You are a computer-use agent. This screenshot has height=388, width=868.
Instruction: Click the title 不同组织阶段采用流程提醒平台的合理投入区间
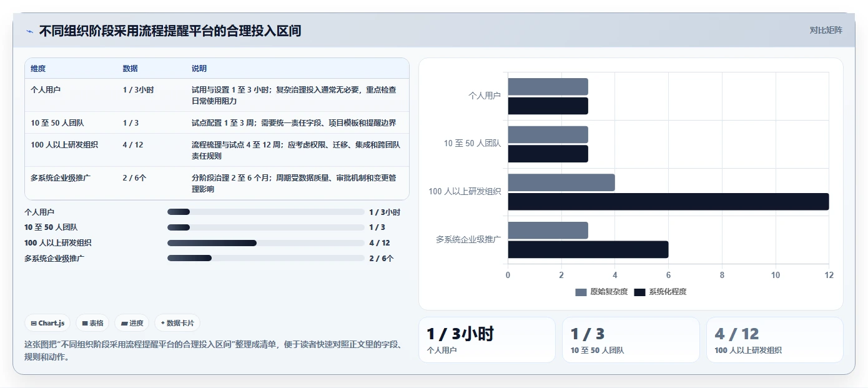[x=170, y=31]
